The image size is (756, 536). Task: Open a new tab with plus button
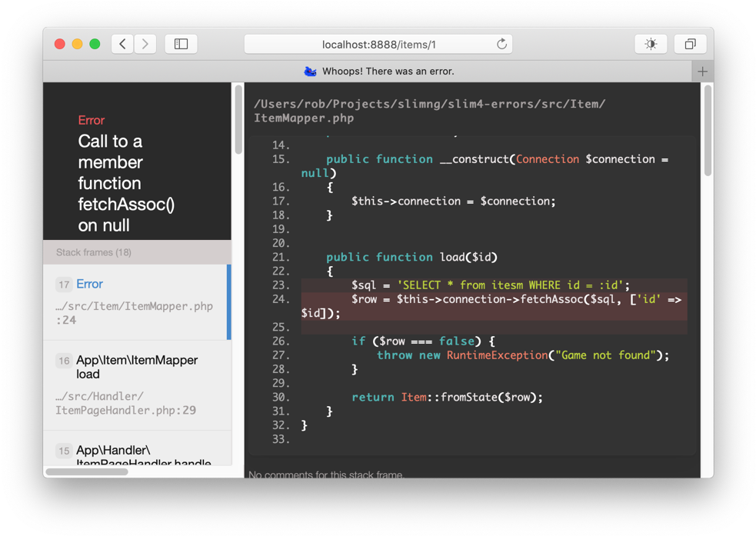702,72
